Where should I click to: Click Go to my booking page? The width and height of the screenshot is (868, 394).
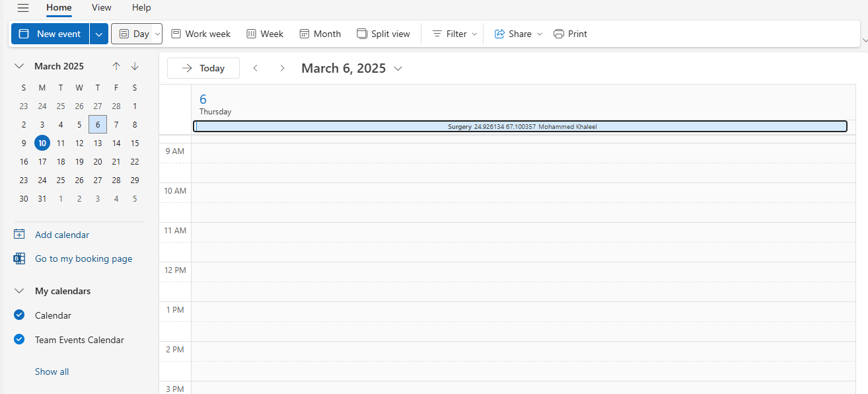tap(83, 258)
